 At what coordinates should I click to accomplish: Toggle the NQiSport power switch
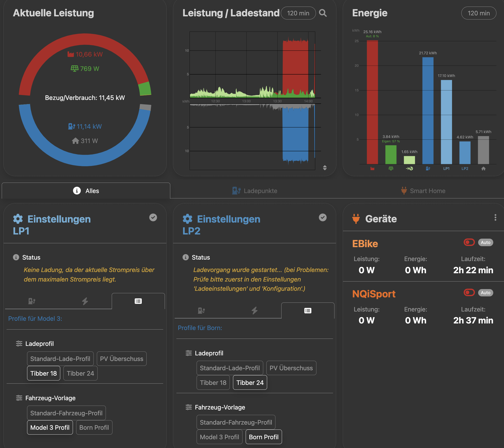469,292
